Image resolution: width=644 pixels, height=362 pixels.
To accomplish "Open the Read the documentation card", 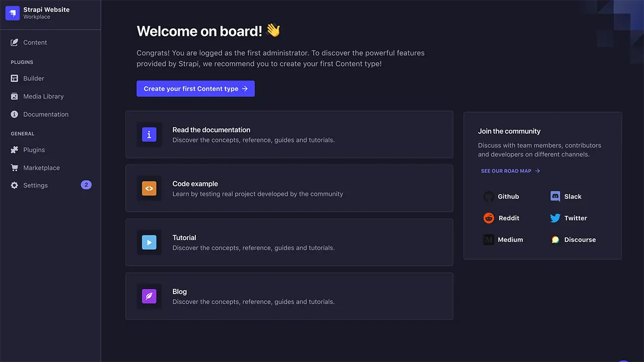I will [289, 135].
